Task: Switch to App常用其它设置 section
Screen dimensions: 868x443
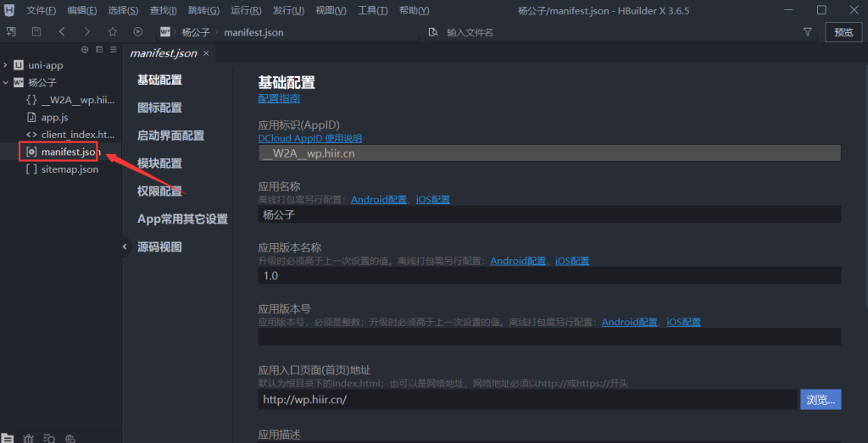Action: point(183,219)
